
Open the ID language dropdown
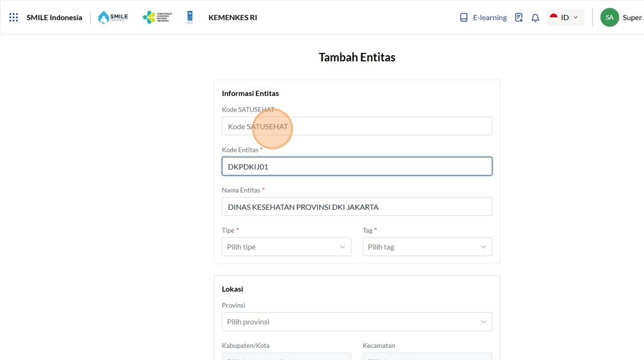[x=565, y=17]
